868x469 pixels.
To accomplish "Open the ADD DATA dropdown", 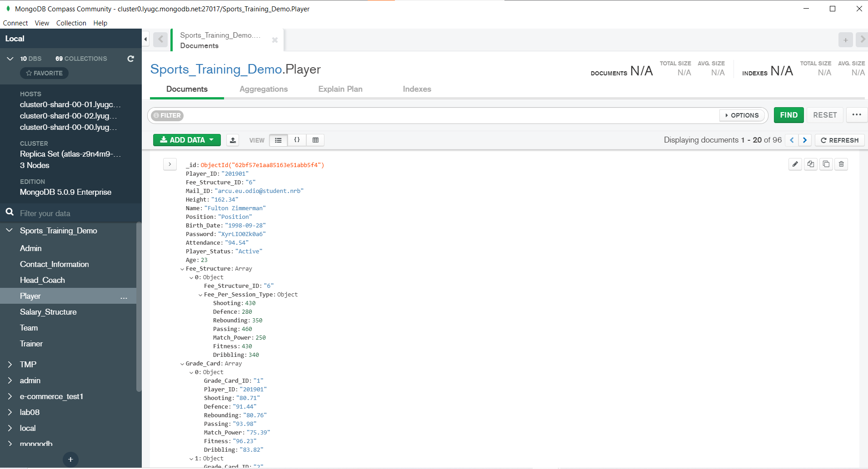I will [187, 140].
